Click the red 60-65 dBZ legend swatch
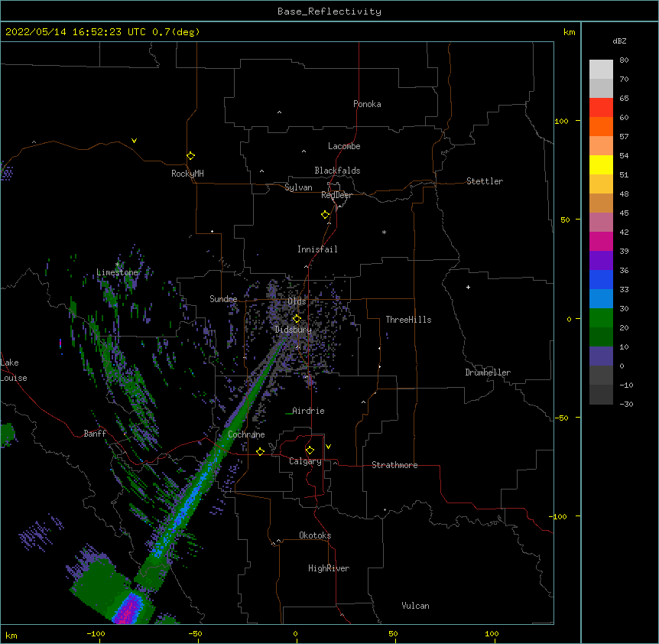Image resolution: width=659 pixels, height=644 pixels. tap(601, 108)
